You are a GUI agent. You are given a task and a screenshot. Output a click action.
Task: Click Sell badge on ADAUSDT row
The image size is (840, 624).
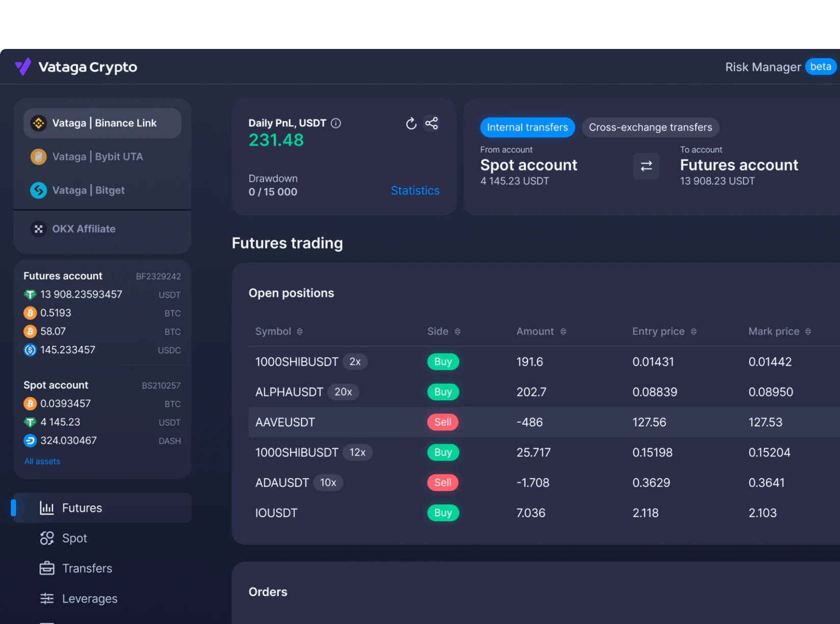(442, 483)
